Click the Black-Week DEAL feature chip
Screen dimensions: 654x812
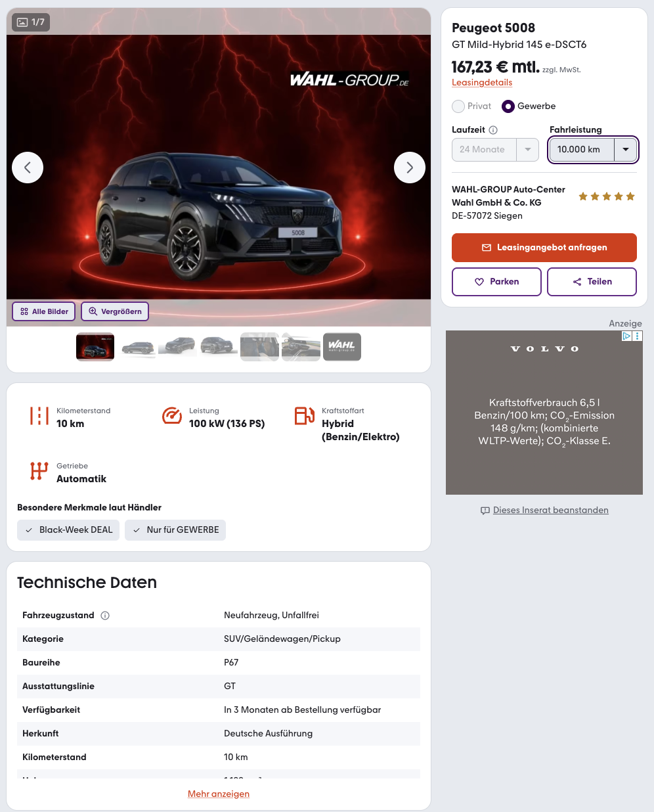pos(68,530)
